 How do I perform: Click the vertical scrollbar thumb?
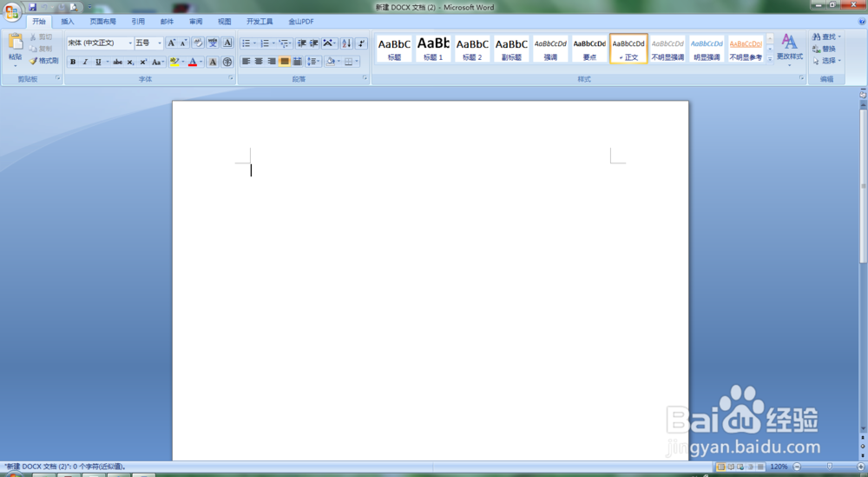pyautogui.click(x=863, y=186)
